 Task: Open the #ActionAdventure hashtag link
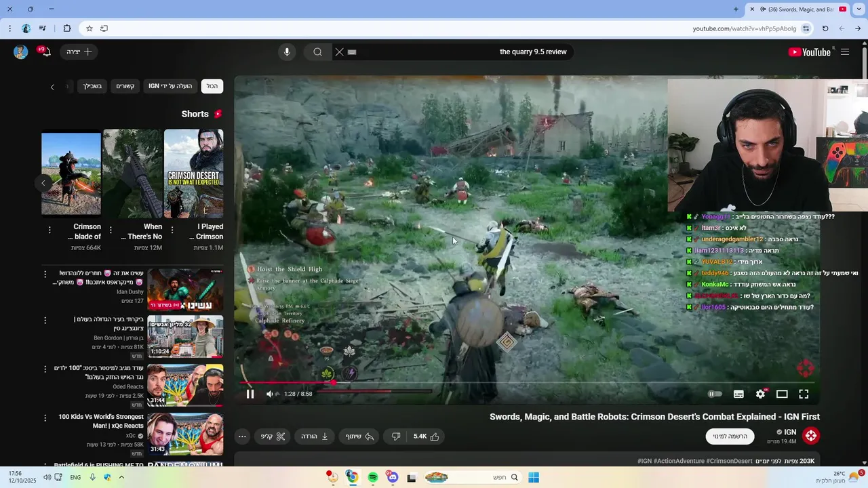[x=679, y=461]
